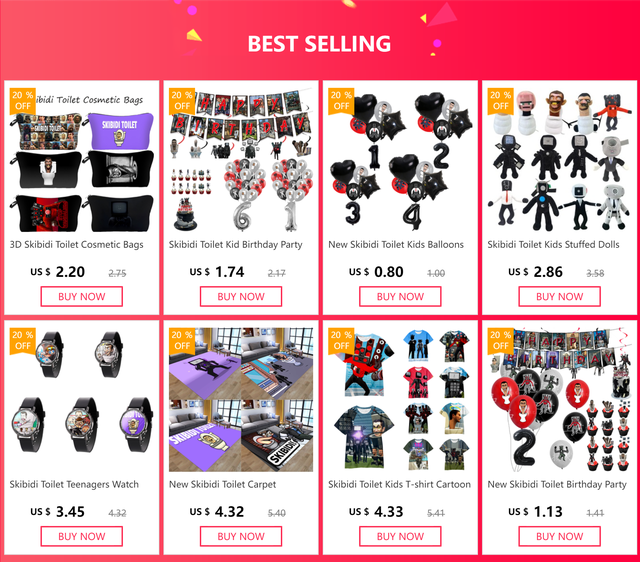
Task: Click BUY NOW for 3D Skibidi Toilet Cosmetic Bags
Action: (x=82, y=296)
